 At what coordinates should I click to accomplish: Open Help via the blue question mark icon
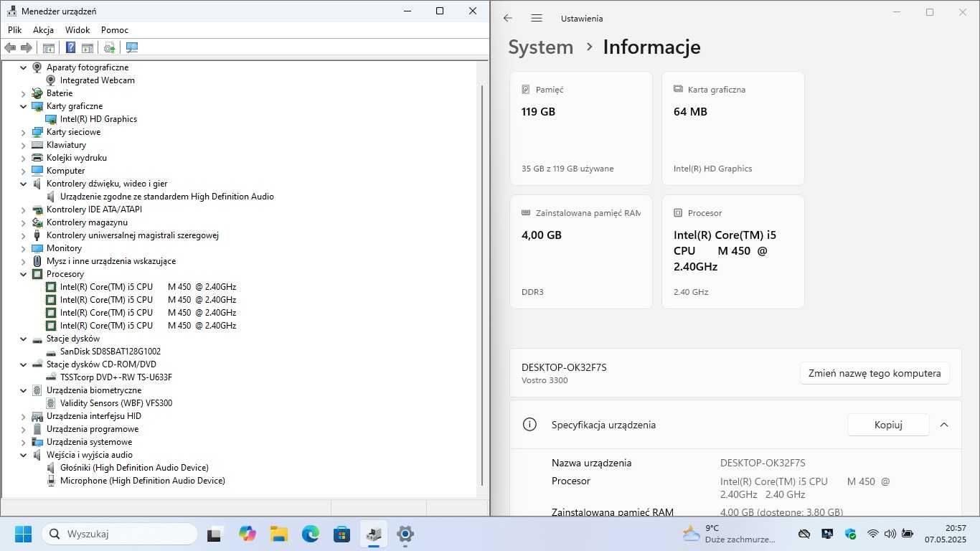(x=70, y=47)
